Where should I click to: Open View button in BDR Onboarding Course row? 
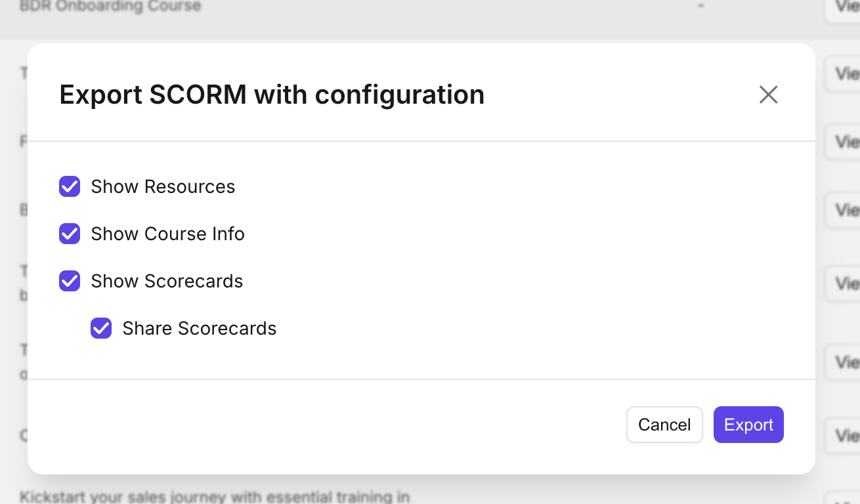point(843,7)
